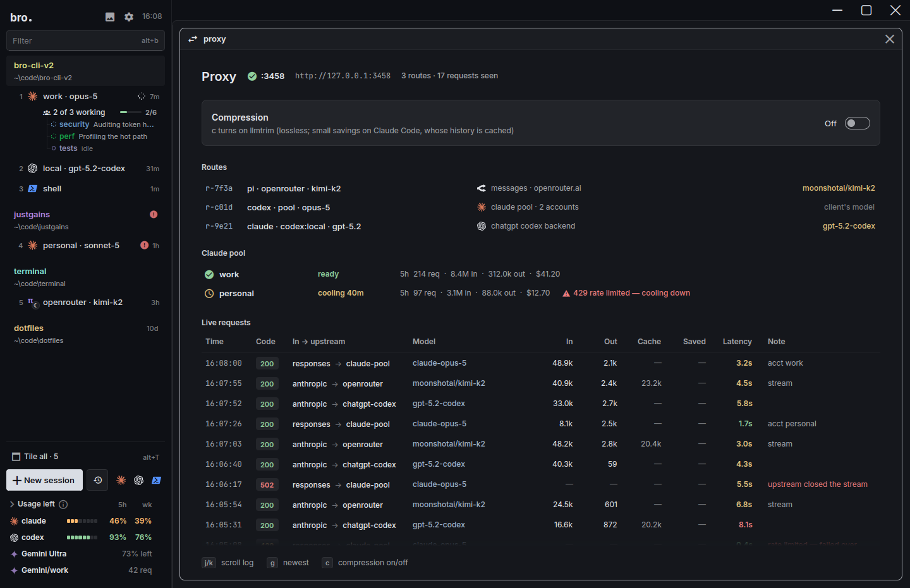Open the settings gear in sidebar header
910x588 pixels.
(x=129, y=17)
